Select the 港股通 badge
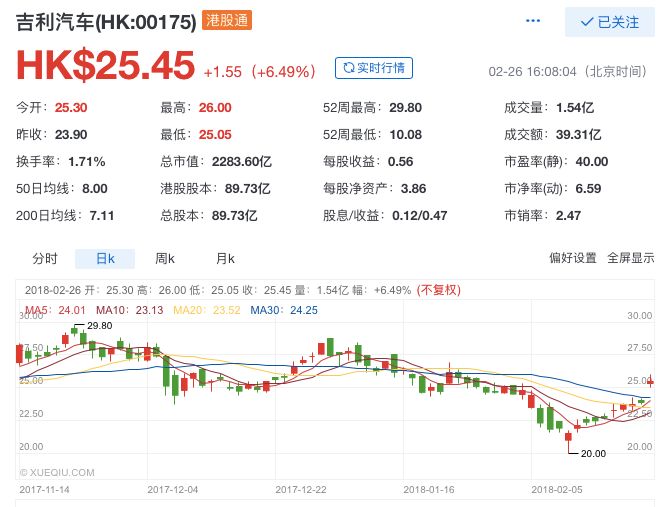Image resolution: width=671 pixels, height=507 pixels. (227, 20)
